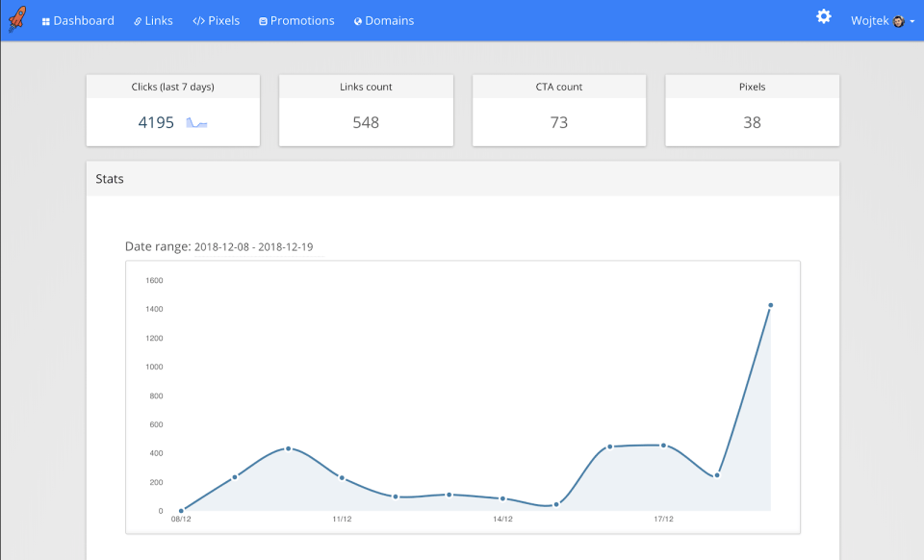Click the chart data point at 17/12
The height and width of the screenshot is (560, 924).
tap(663, 445)
